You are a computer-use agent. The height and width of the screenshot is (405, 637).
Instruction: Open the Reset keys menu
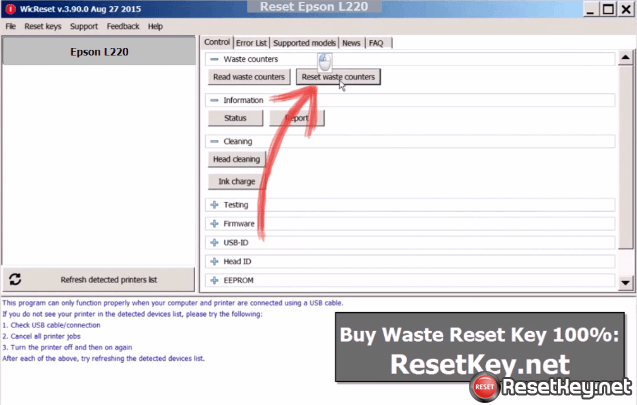click(x=43, y=26)
